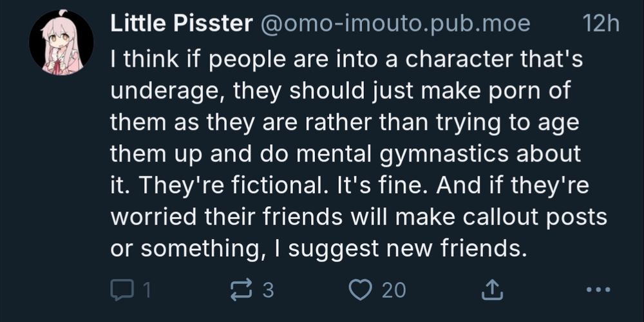Viewport: 644px width, 322px height.
Task: Click the repost count number 3
Action: pyautogui.click(x=268, y=290)
